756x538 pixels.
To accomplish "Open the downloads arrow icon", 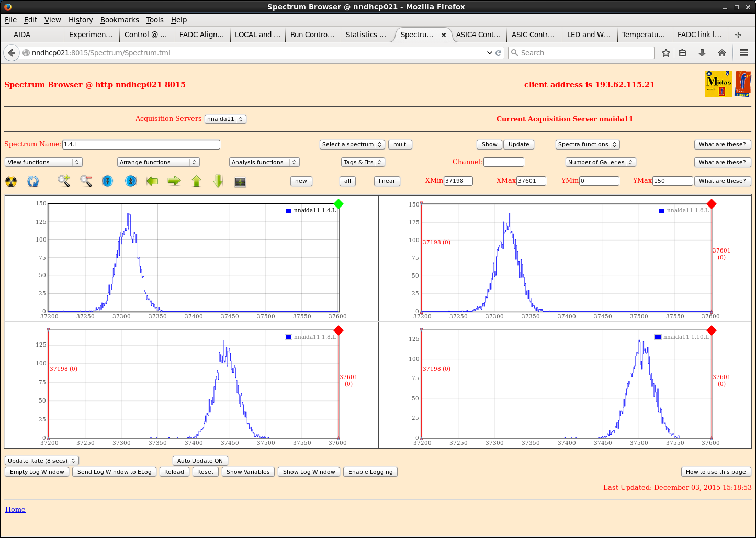I will 702,53.
